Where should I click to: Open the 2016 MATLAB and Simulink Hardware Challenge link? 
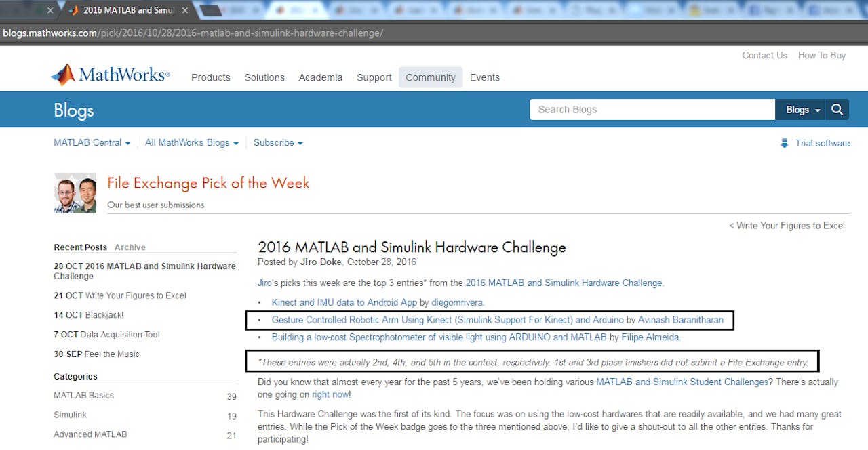pyautogui.click(x=564, y=283)
